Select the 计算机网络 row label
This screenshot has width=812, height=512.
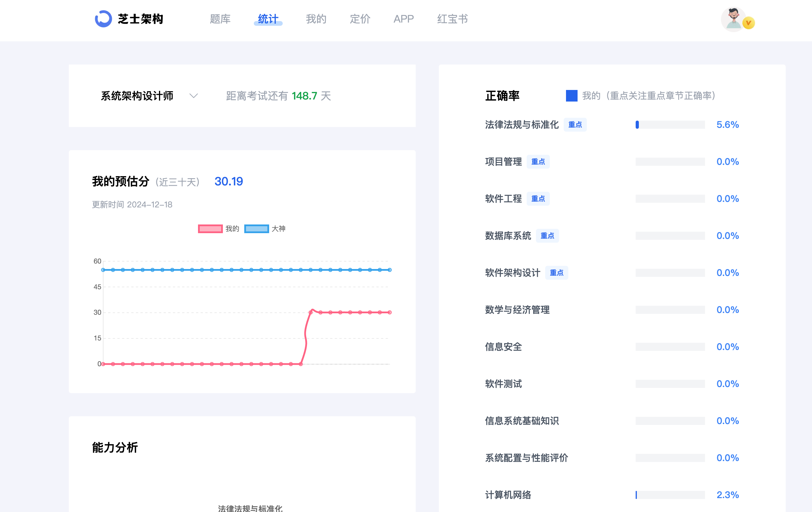coord(508,495)
